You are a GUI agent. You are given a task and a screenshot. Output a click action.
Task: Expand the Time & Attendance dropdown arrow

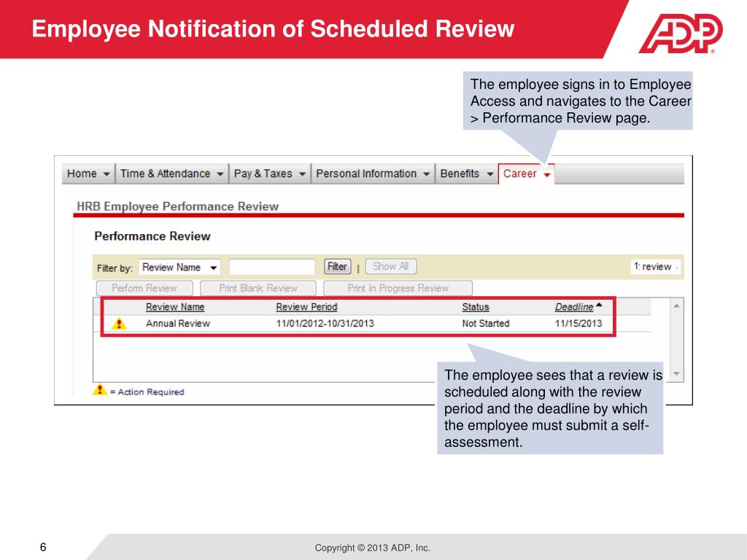tap(220, 174)
